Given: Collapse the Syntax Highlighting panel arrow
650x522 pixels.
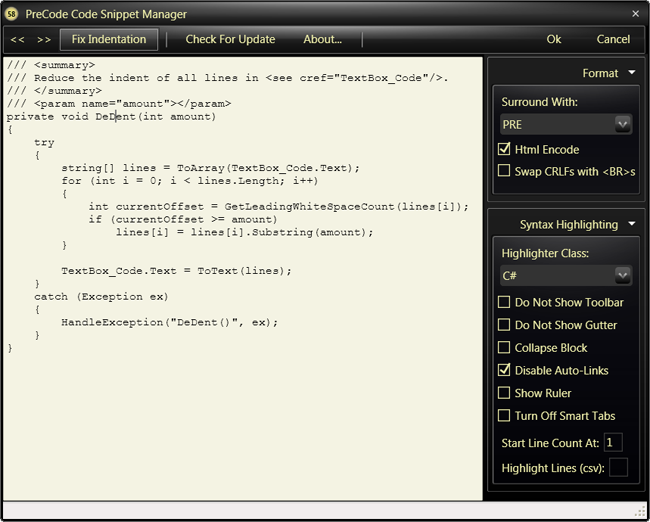Looking at the screenshot, I should coord(632,224).
